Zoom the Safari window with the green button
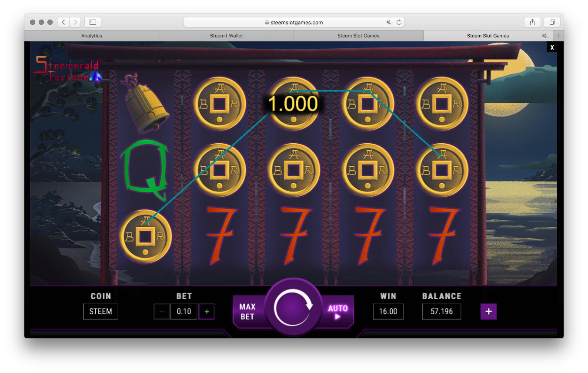 50,22
